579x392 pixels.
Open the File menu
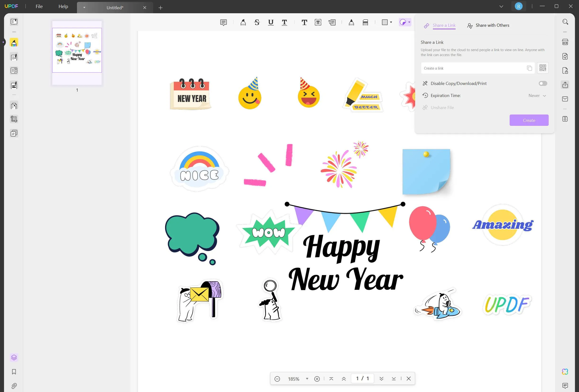pyautogui.click(x=39, y=6)
